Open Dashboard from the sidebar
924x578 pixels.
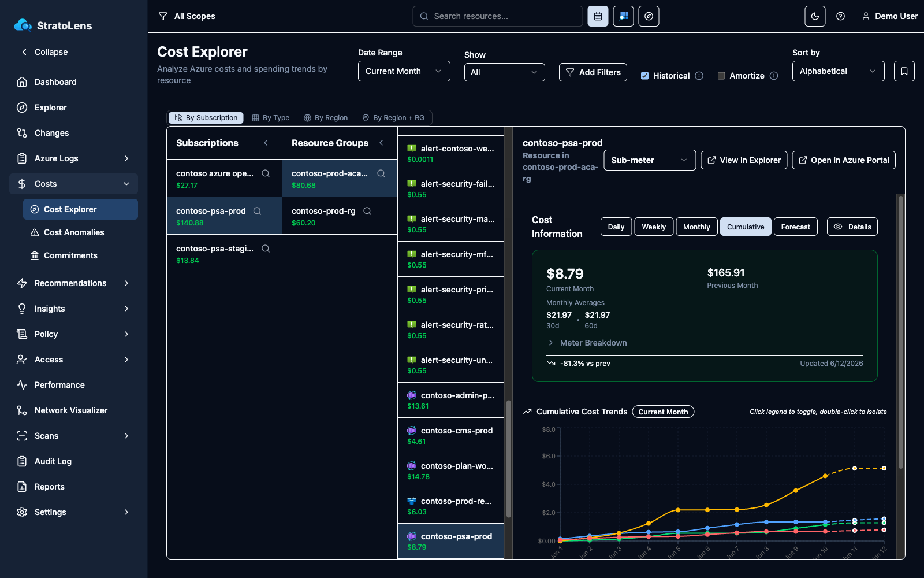[74, 82]
